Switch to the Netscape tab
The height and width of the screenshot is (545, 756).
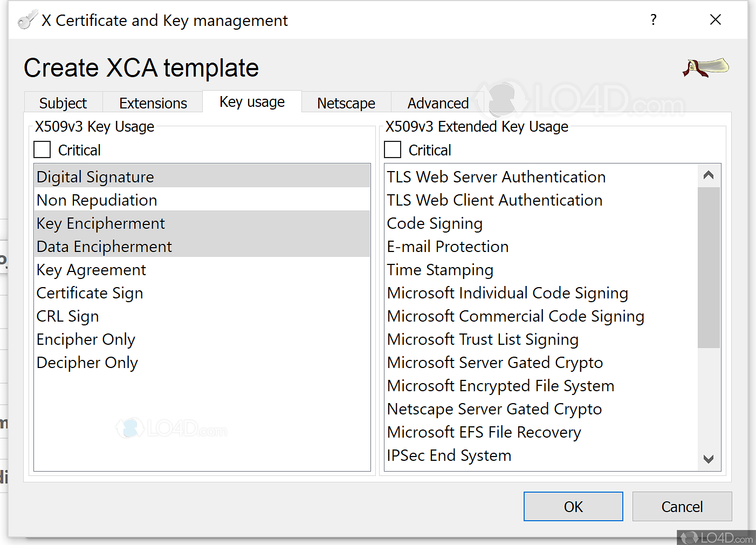coord(346,103)
